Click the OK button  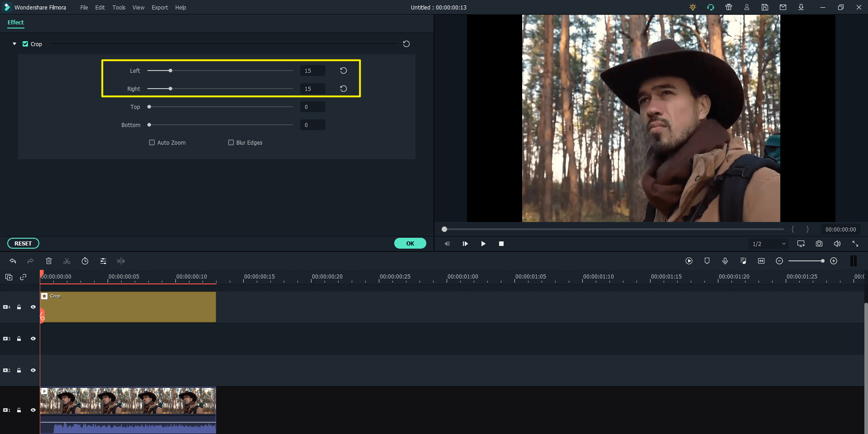pos(410,243)
